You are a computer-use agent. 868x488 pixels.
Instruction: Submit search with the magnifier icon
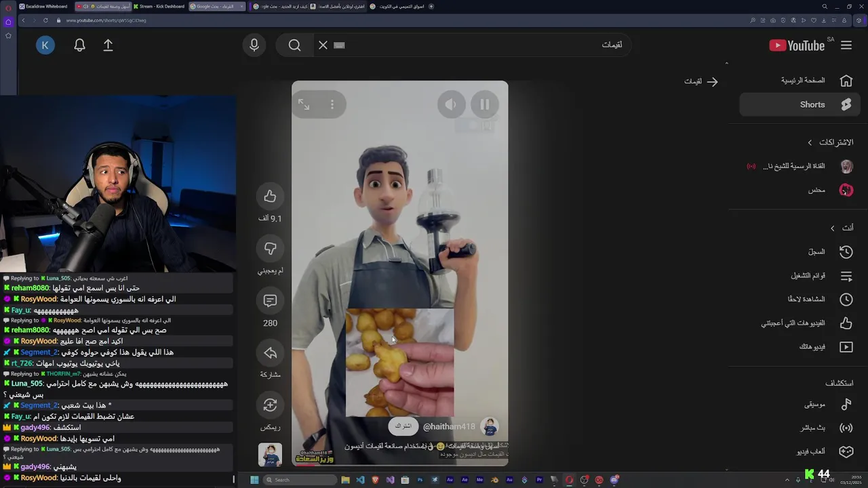pyautogui.click(x=294, y=45)
